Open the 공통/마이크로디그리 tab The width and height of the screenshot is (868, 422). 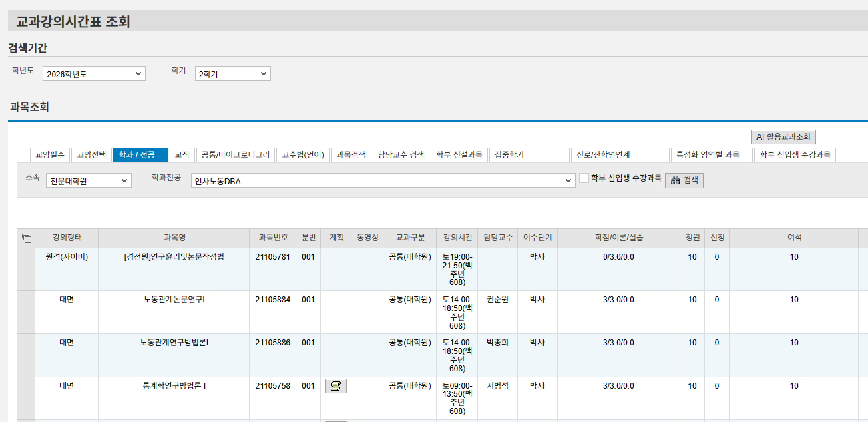(x=236, y=155)
